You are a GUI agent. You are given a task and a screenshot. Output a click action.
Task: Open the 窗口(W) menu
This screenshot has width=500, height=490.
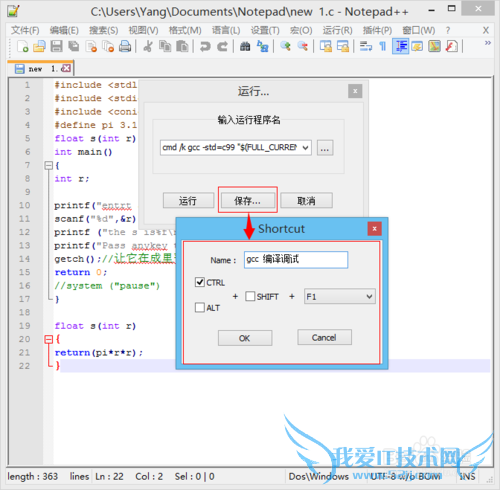[419, 31]
